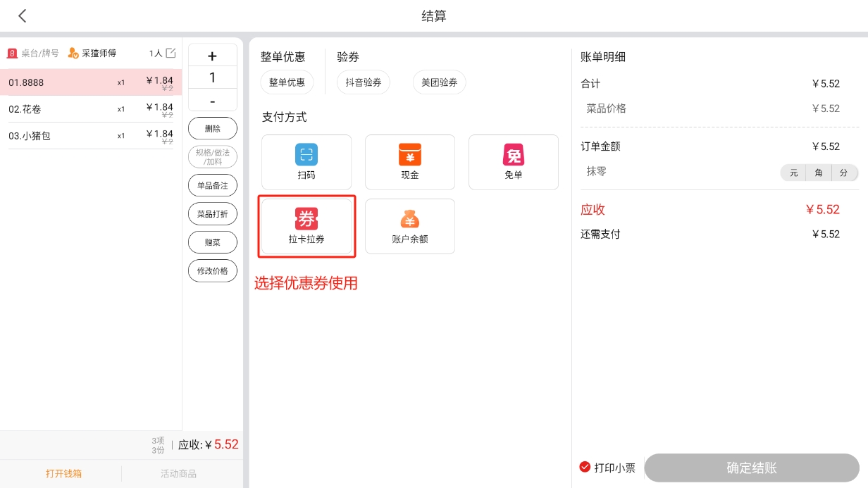Click the 菜品打折 dish discount button
Image resolution: width=868 pixels, height=488 pixels.
tap(213, 214)
